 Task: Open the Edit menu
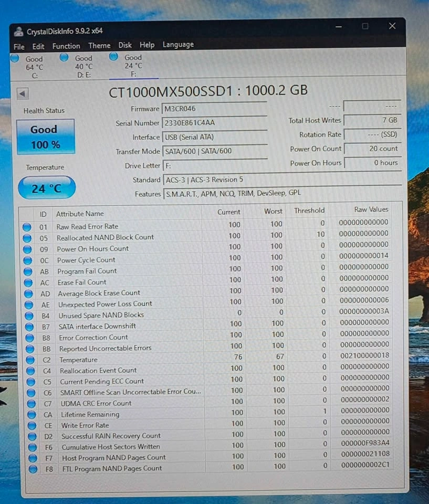(x=38, y=47)
